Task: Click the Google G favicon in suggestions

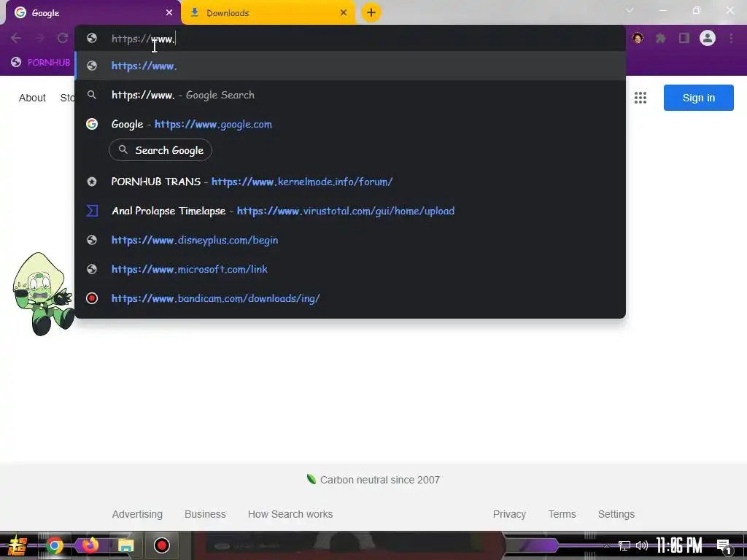Action: point(92,124)
